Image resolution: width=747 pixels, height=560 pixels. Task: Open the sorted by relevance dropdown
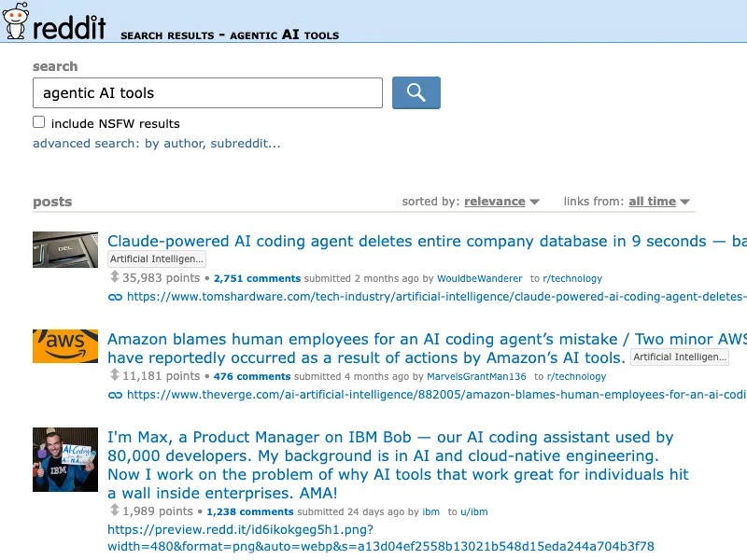click(501, 202)
